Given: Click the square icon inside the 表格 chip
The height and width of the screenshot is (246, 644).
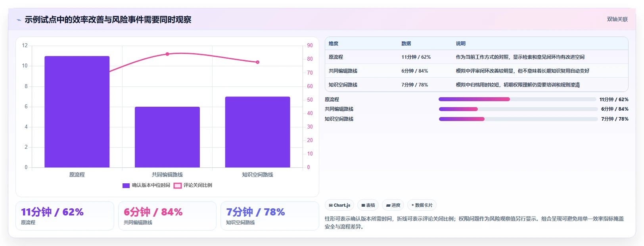Looking at the screenshot, I should 363,206.
